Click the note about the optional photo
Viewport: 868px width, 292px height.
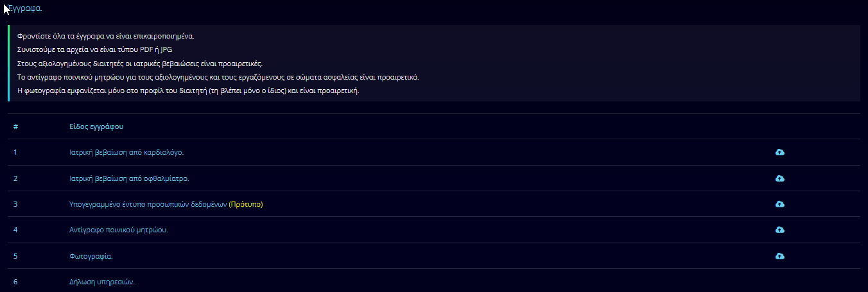pyautogui.click(x=188, y=90)
